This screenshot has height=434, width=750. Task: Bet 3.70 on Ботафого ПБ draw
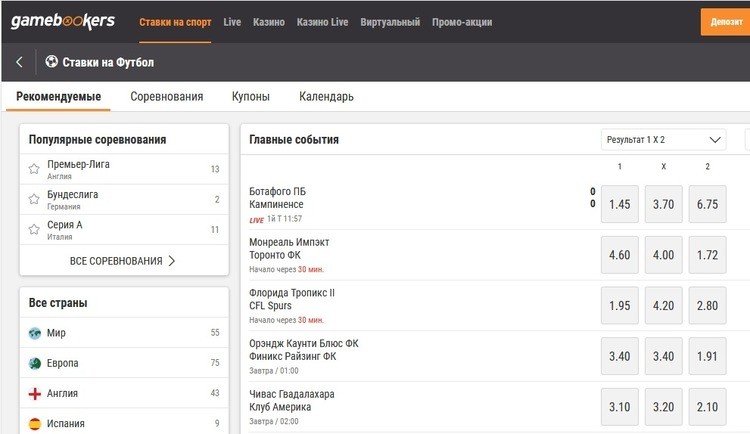[663, 204]
